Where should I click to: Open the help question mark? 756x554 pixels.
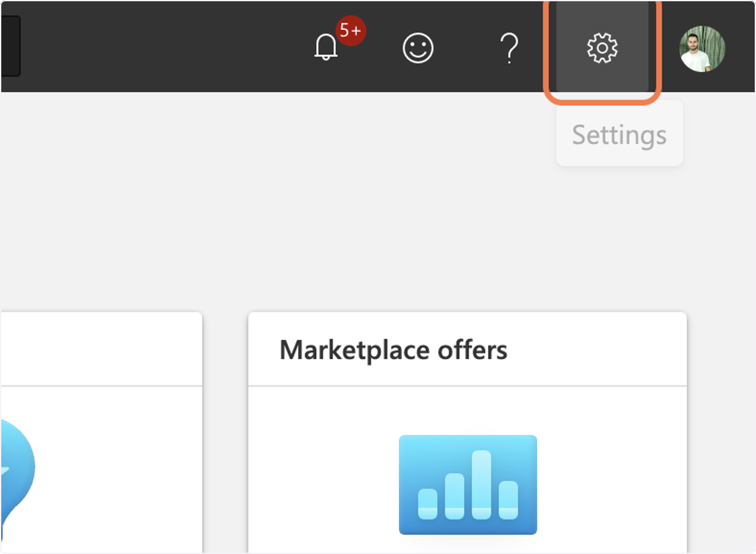click(x=509, y=48)
